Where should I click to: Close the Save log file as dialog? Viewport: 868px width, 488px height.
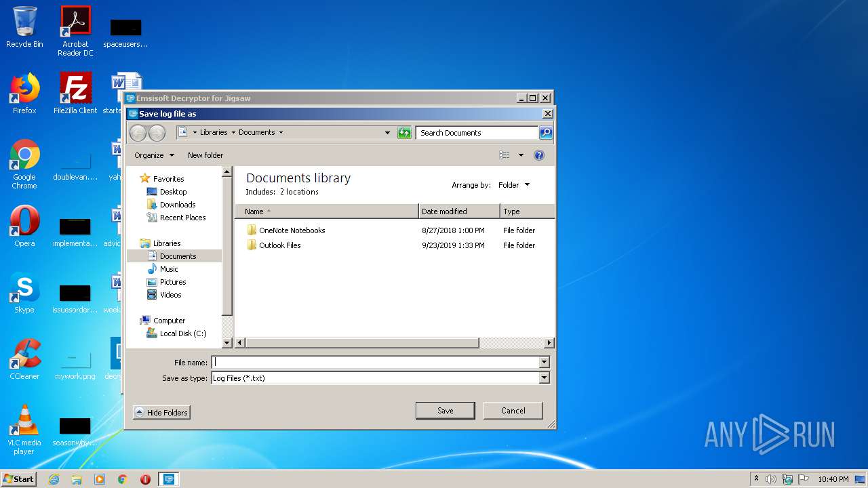pos(548,114)
